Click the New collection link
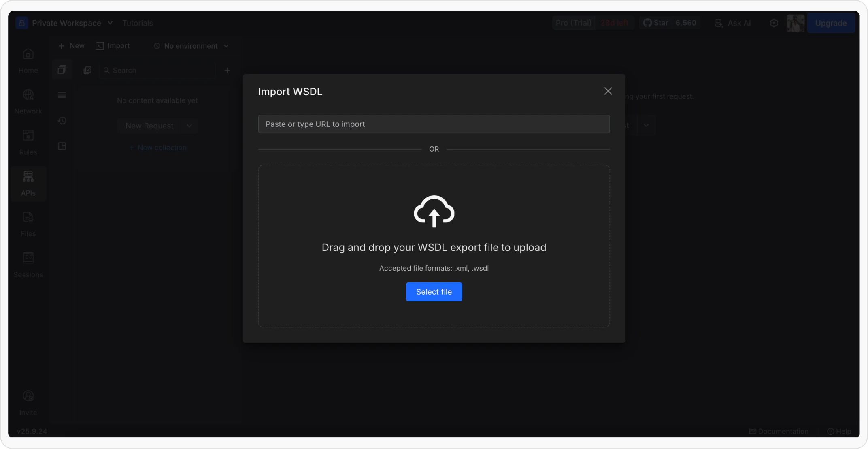The width and height of the screenshot is (868, 449). pyautogui.click(x=157, y=148)
